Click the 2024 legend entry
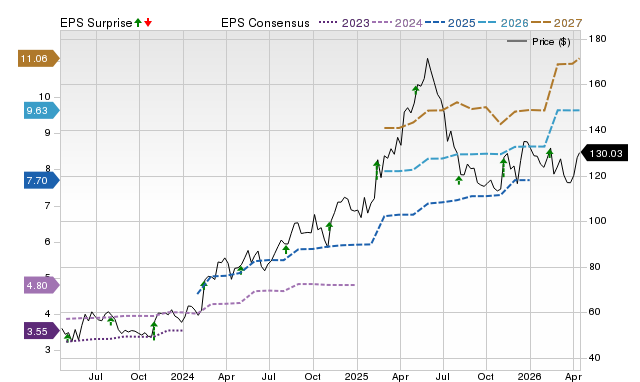Image resolution: width=640 pixels, height=382 pixels. [397, 23]
